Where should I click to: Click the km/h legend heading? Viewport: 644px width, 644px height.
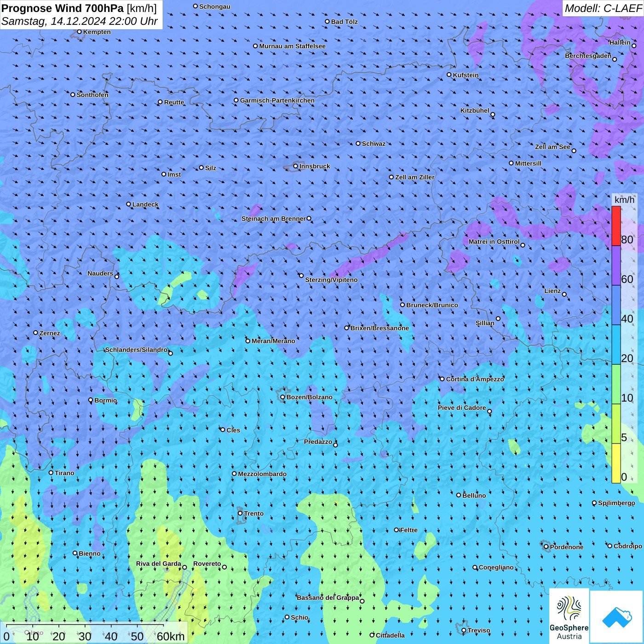click(625, 199)
